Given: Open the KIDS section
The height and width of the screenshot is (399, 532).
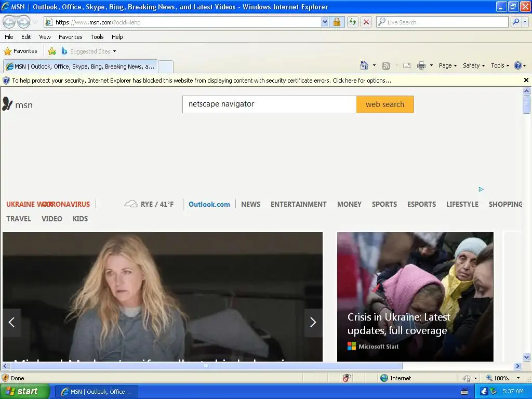Looking at the screenshot, I should click(x=81, y=219).
